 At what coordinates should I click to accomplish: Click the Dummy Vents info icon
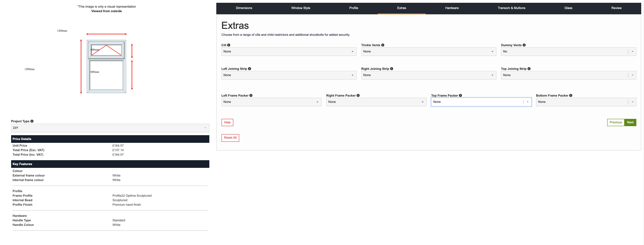pyautogui.click(x=524, y=45)
